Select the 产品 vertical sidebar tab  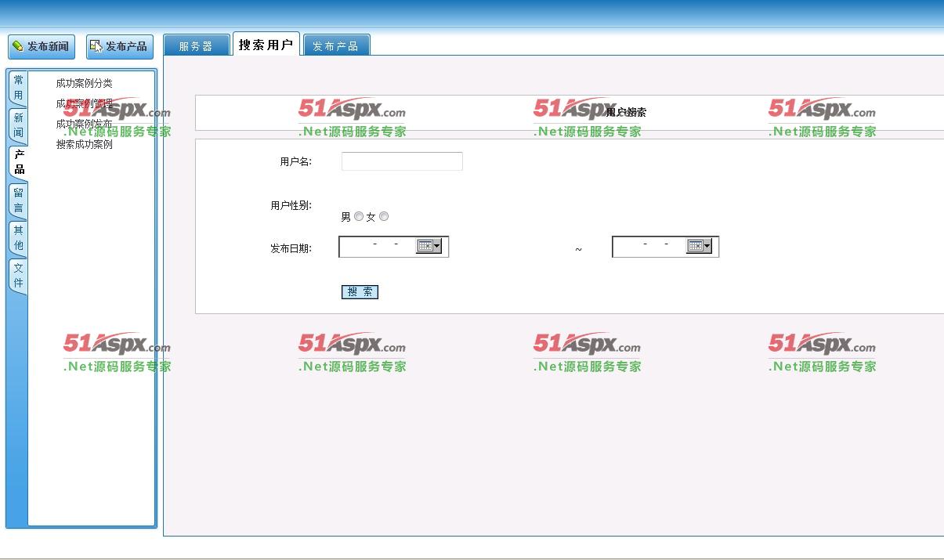pyautogui.click(x=18, y=162)
